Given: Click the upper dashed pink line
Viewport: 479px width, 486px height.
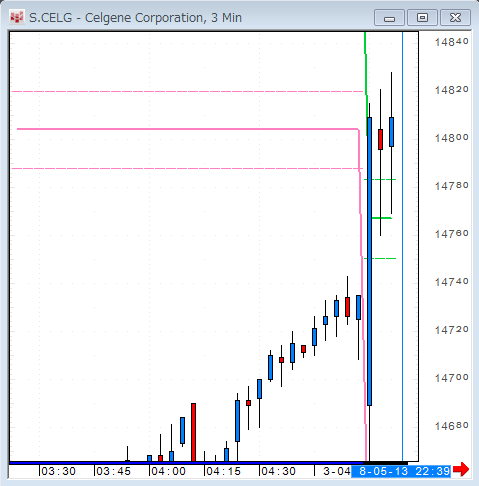Looking at the screenshot, I should coord(187,91).
